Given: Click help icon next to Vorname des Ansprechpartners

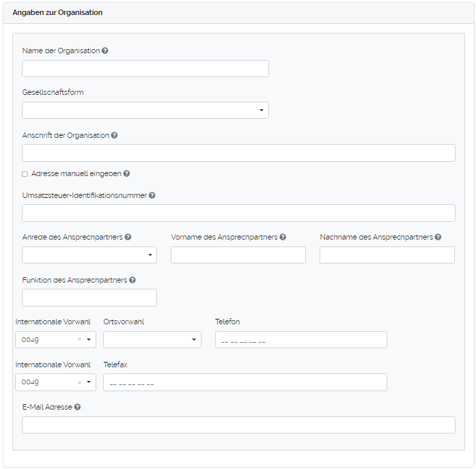Looking at the screenshot, I should coord(283,237).
